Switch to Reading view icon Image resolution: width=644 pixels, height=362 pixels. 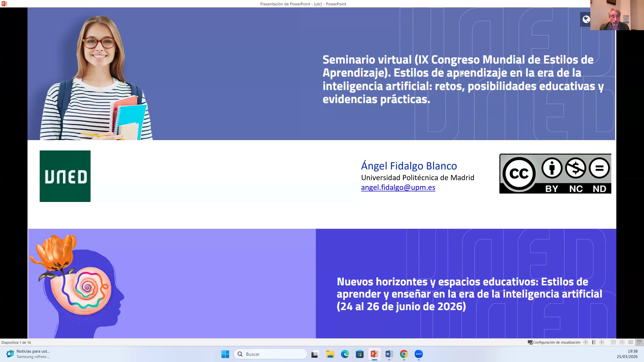click(631, 342)
